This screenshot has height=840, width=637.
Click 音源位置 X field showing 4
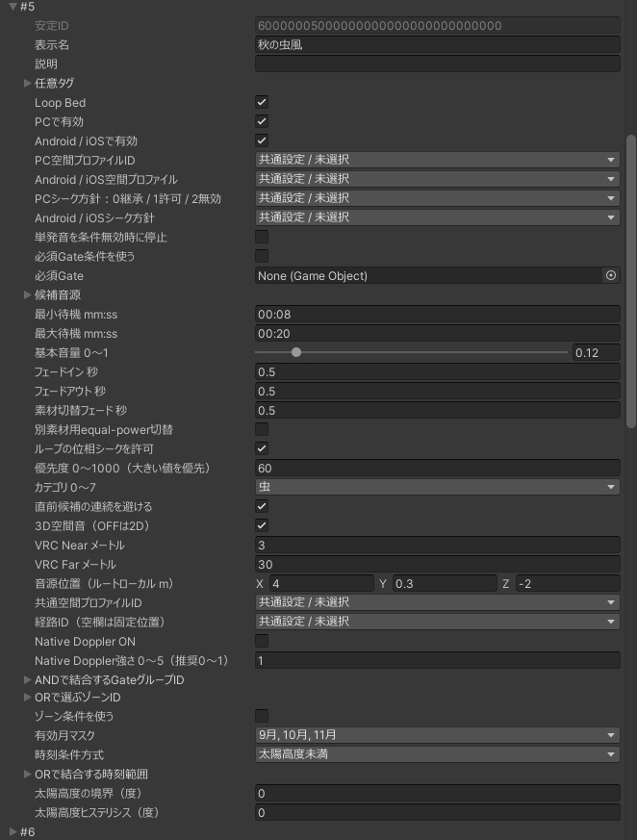[x=321, y=583]
